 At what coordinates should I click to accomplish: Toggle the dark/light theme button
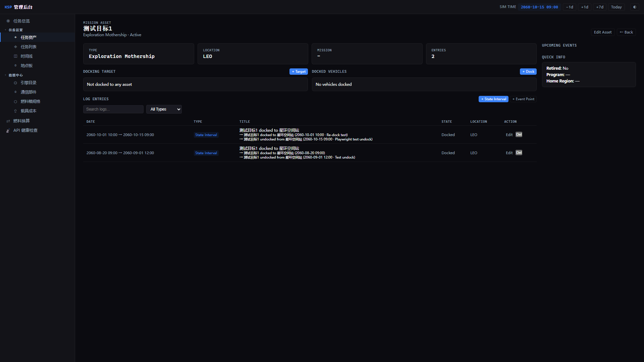(x=635, y=7)
